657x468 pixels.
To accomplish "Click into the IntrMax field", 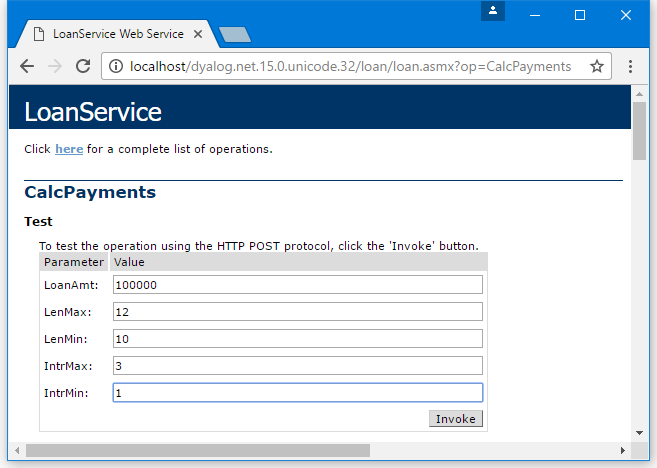I will click(x=297, y=366).
